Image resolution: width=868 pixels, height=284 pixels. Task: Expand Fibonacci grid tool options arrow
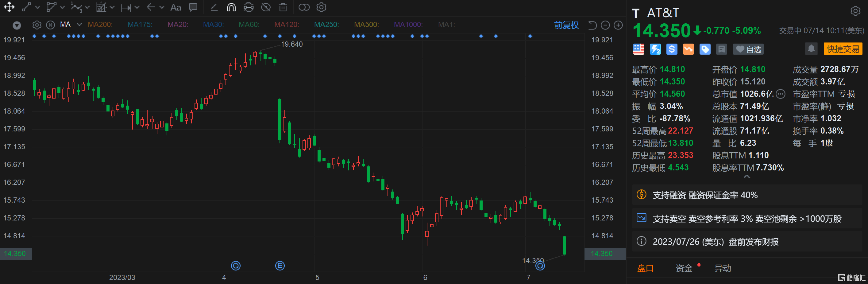[x=112, y=7]
